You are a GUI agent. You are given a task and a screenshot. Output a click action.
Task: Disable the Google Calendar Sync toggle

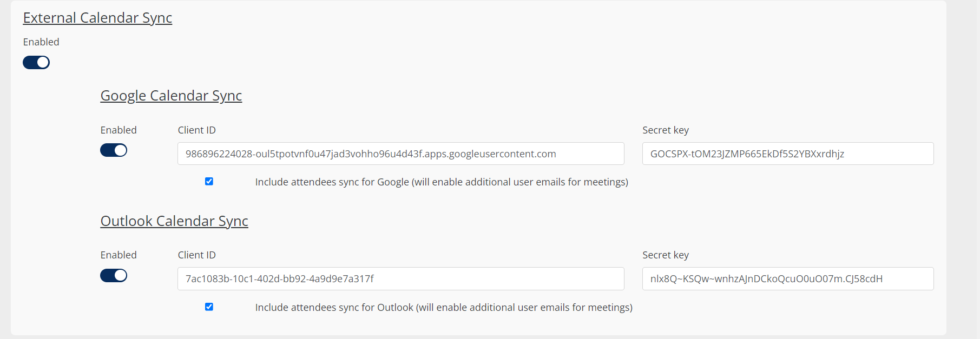click(x=114, y=150)
